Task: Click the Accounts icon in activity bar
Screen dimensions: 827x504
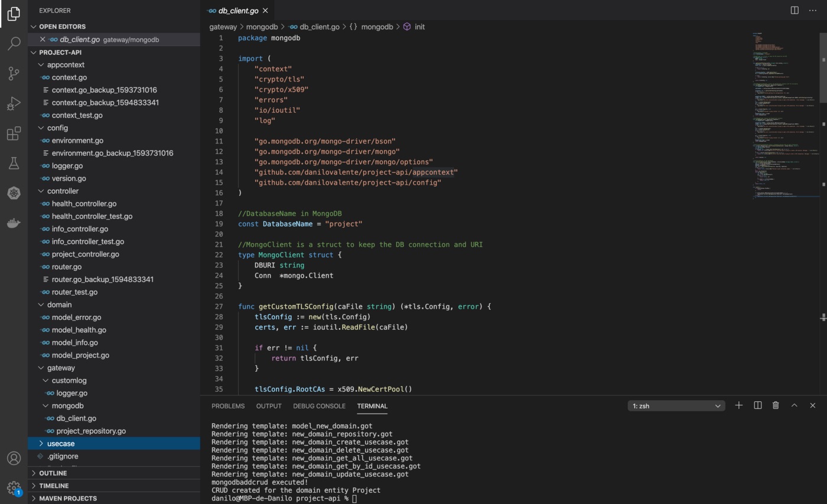Action: click(x=14, y=459)
